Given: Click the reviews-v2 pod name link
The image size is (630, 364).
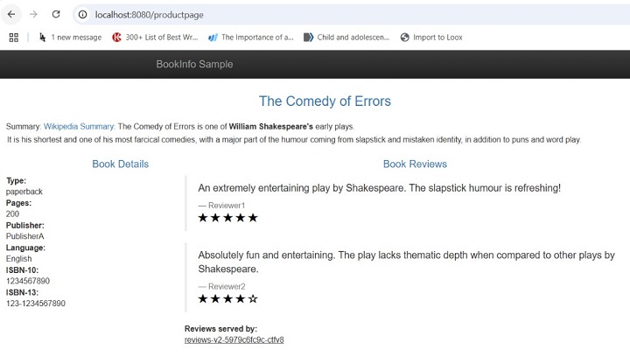Looking at the screenshot, I should pos(234,339).
